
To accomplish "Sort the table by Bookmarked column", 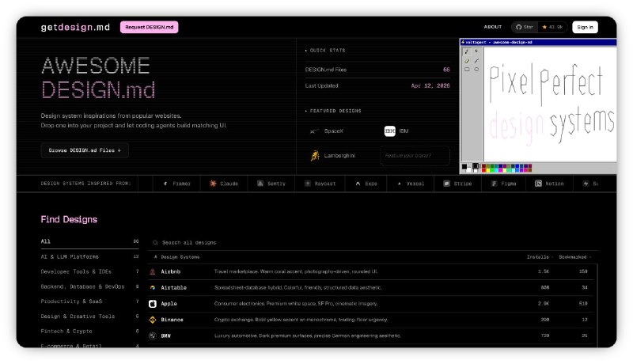I will pyautogui.click(x=574, y=257).
